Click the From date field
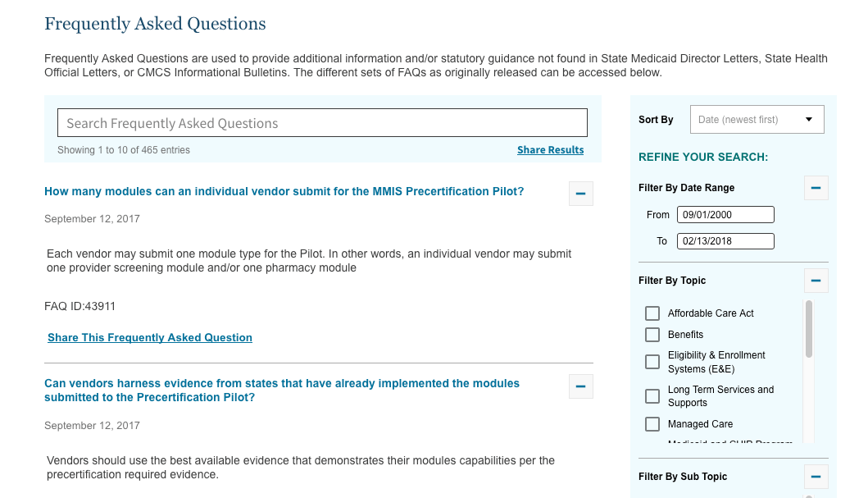The height and width of the screenshot is (498, 868). pos(725,214)
